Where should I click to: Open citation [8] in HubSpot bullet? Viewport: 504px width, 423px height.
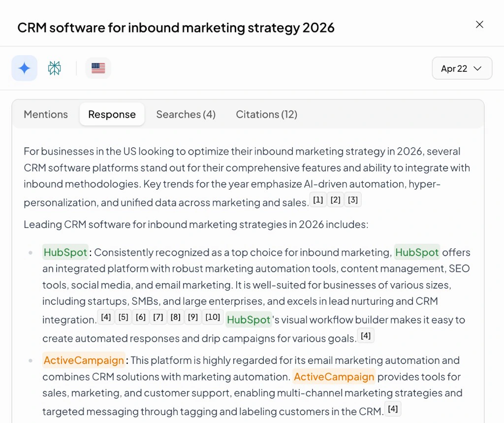click(175, 317)
